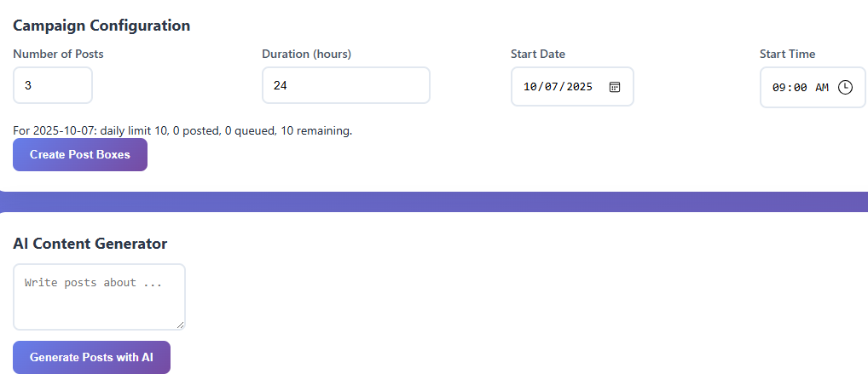
Task: Click the Duration (hours) label
Action: coord(306,54)
